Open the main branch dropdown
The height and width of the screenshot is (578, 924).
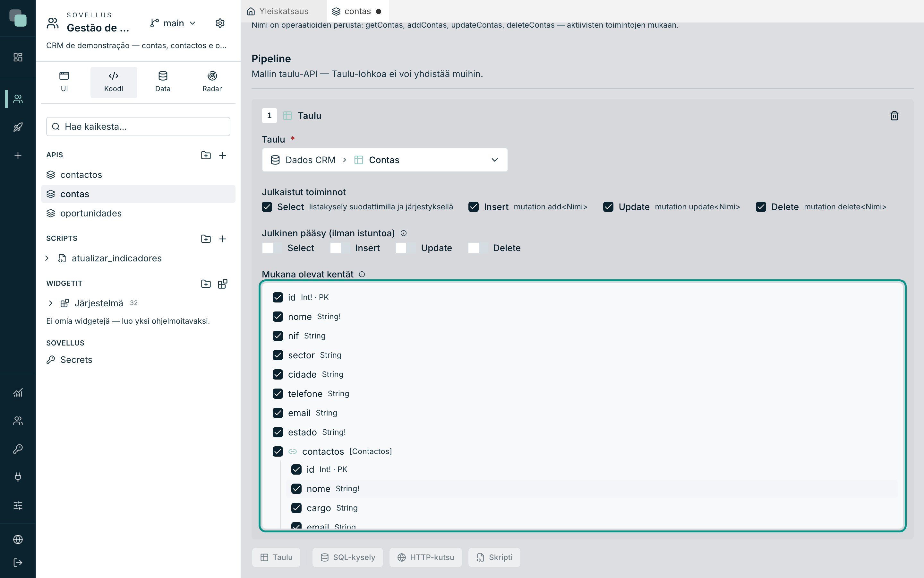click(173, 23)
